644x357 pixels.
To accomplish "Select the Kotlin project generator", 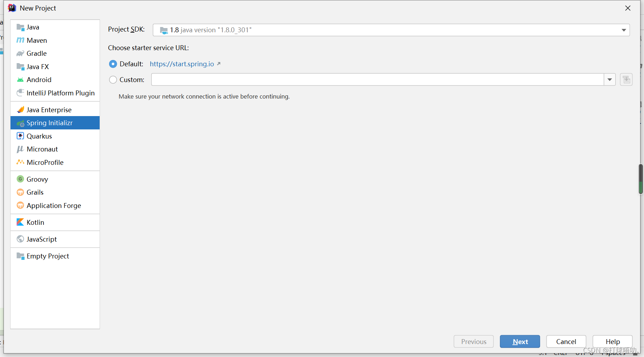I will 35,222.
